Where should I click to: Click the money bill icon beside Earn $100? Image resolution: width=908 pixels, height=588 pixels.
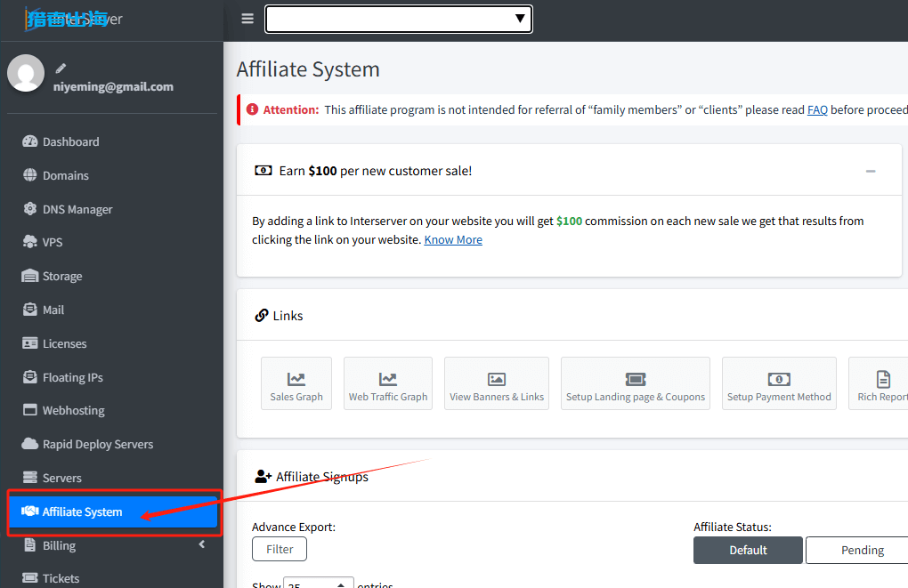pyautogui.click(x=263, y=171)
